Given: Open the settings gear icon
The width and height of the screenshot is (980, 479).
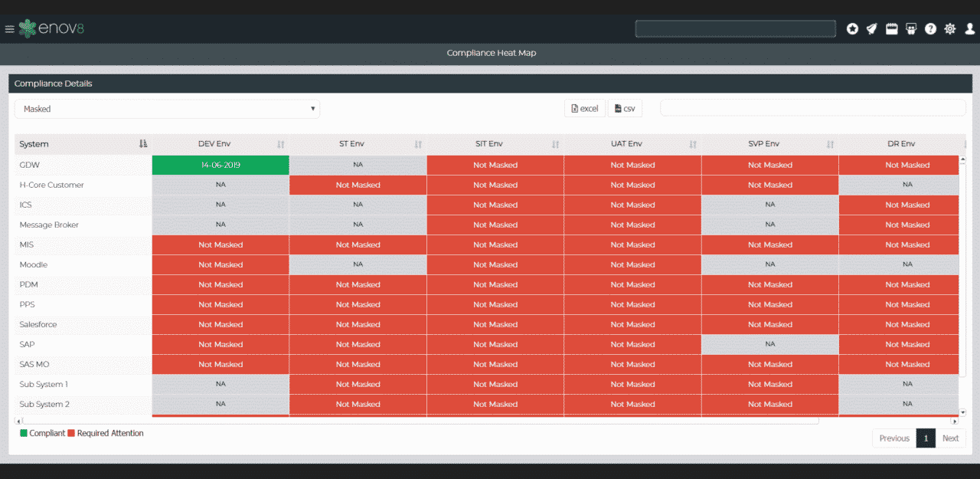Looking at the screenshot, I should (950, 29).
